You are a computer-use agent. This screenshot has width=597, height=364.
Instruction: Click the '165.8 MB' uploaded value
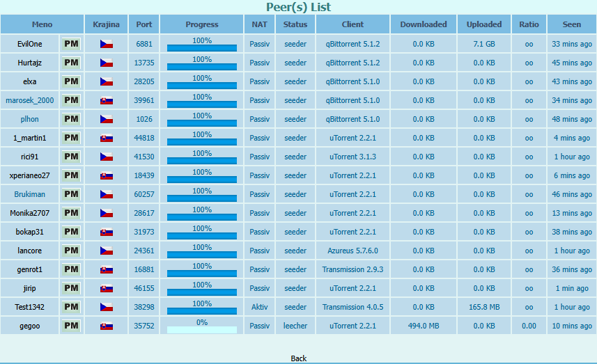tap(484, 307)
